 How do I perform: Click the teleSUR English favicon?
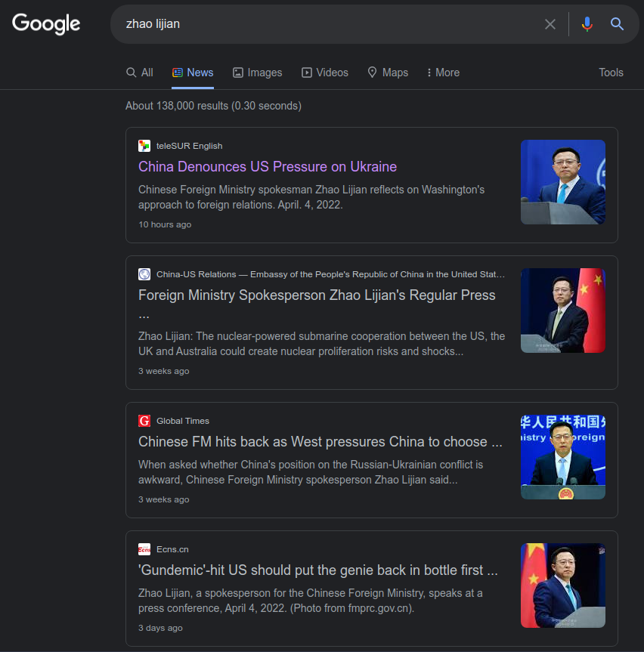point(144,146)
